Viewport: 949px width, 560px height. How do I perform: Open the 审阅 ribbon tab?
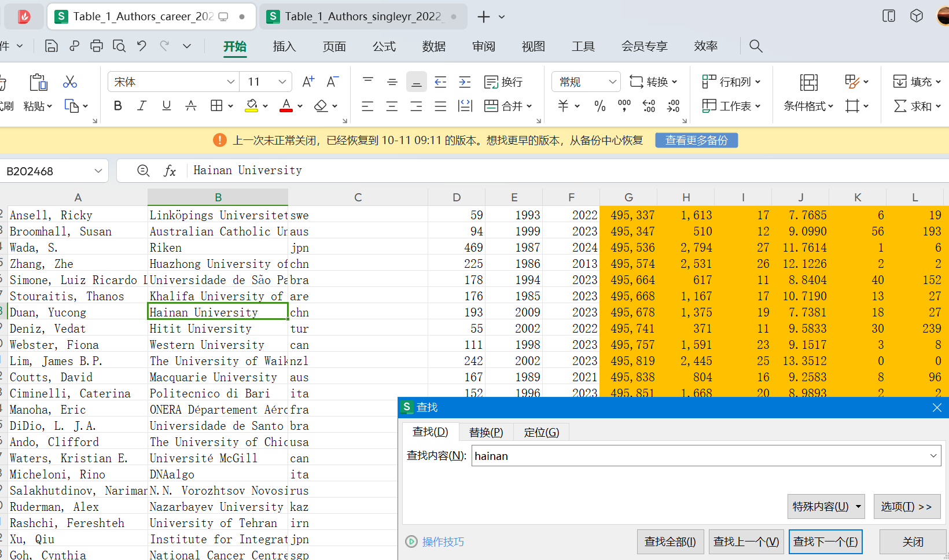click(x=483, y=46)
